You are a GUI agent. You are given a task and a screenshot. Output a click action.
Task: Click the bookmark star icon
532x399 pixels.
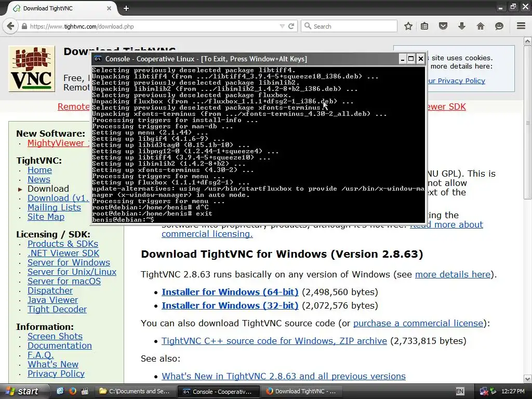point(408,26)
